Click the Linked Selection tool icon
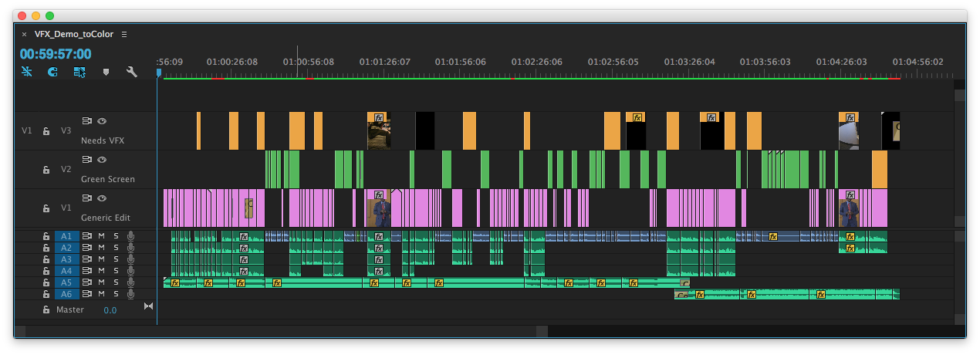Screen dimensions: 980x355 pos(79,72)
